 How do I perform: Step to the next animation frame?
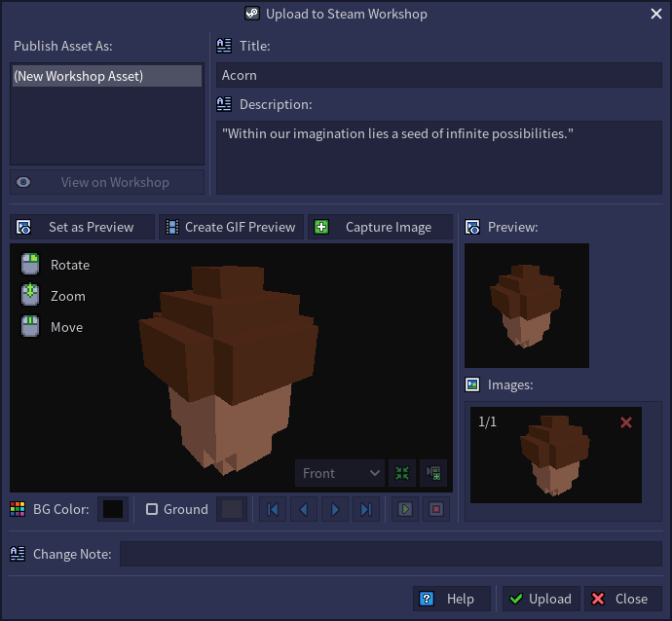pyautogui.click(x=335, y=509)
